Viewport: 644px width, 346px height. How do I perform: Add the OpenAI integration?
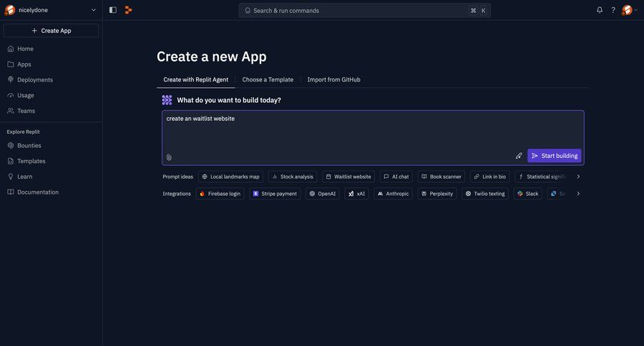[x=323, y=194]
